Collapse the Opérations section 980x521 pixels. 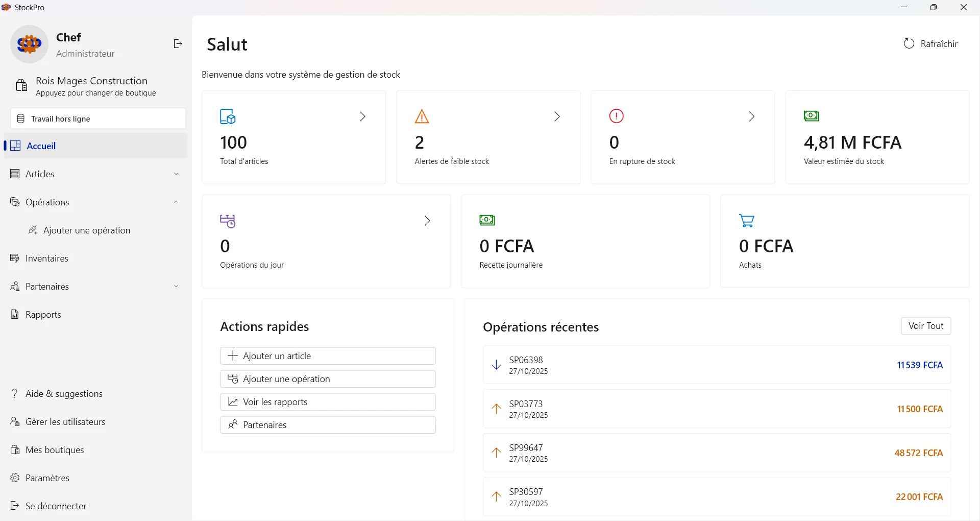176,202
